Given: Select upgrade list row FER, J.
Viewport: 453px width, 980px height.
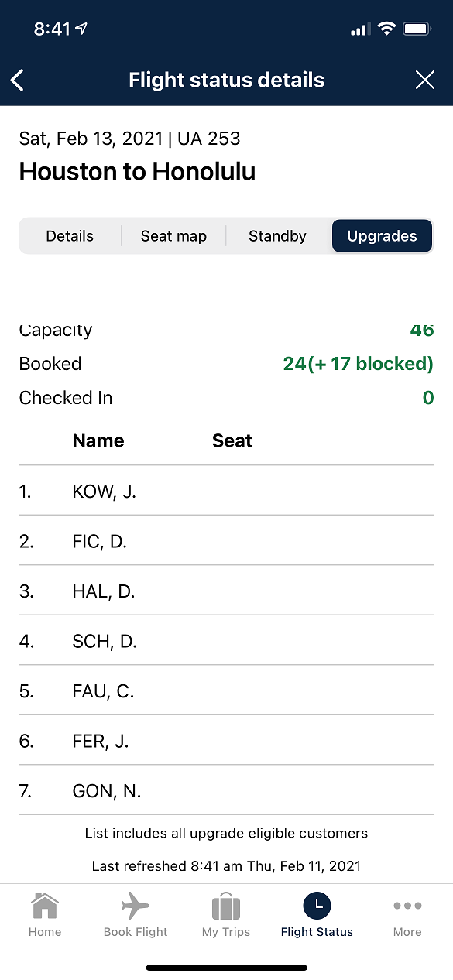Looking at the screenshot, I should tap(226, 740).
